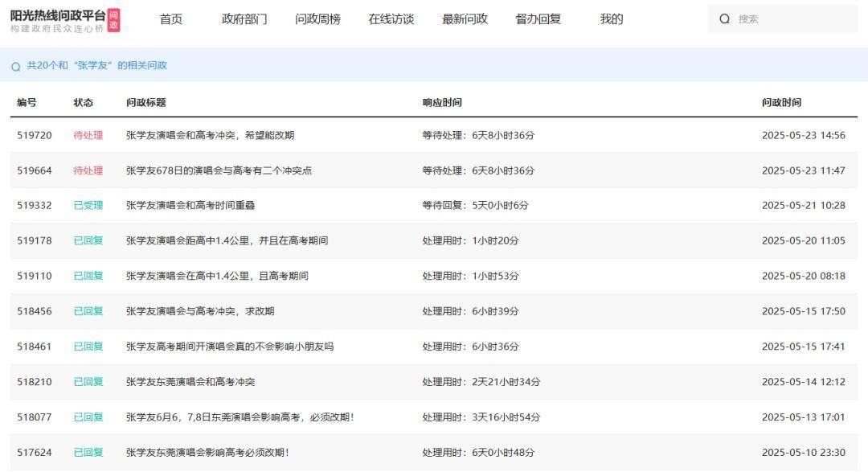Select number 518456
Screen dimensions: 868x472
pyautogui.click(x=35, y=311)
